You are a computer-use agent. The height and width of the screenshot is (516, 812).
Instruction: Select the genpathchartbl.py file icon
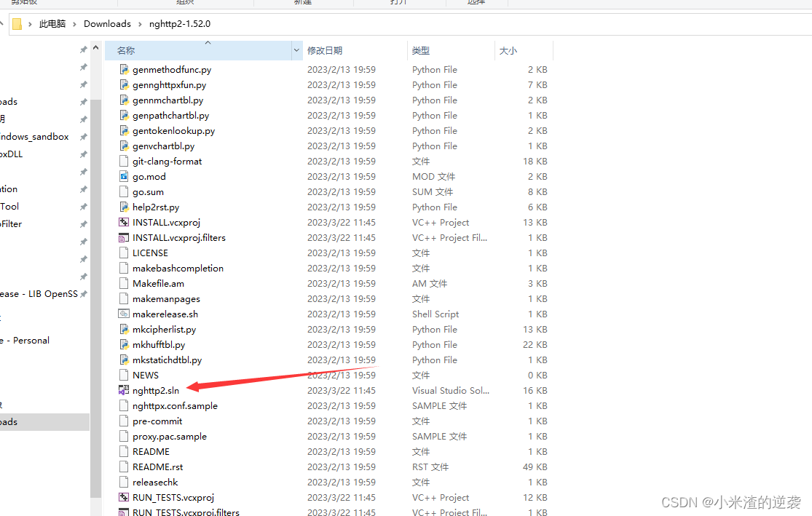coord(124,116)
